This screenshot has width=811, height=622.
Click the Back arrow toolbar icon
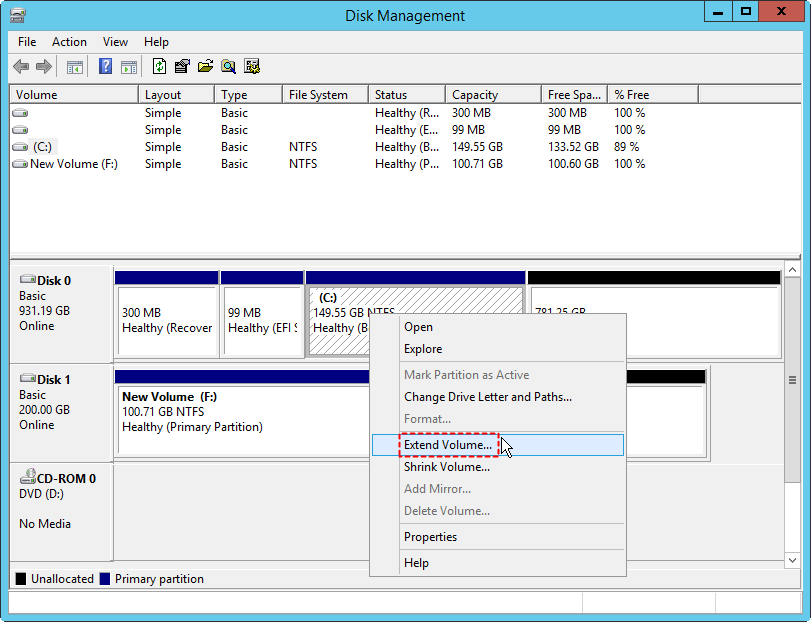(21, 67)
